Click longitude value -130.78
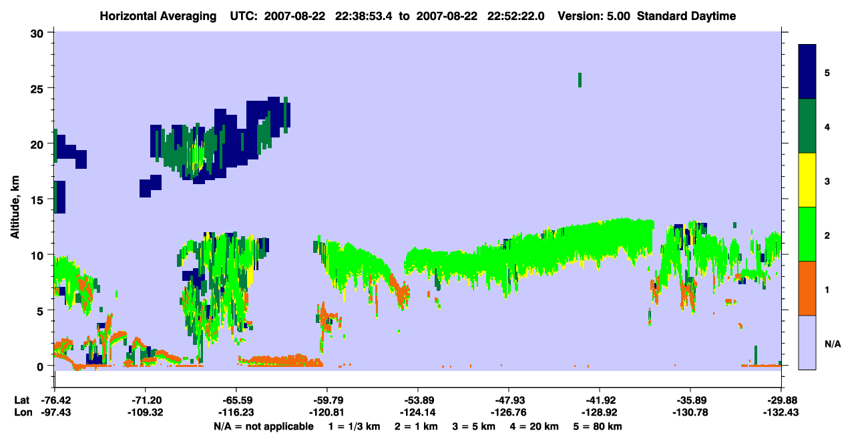The height and width of the screenshot is (445, 868). pos(690,413)
